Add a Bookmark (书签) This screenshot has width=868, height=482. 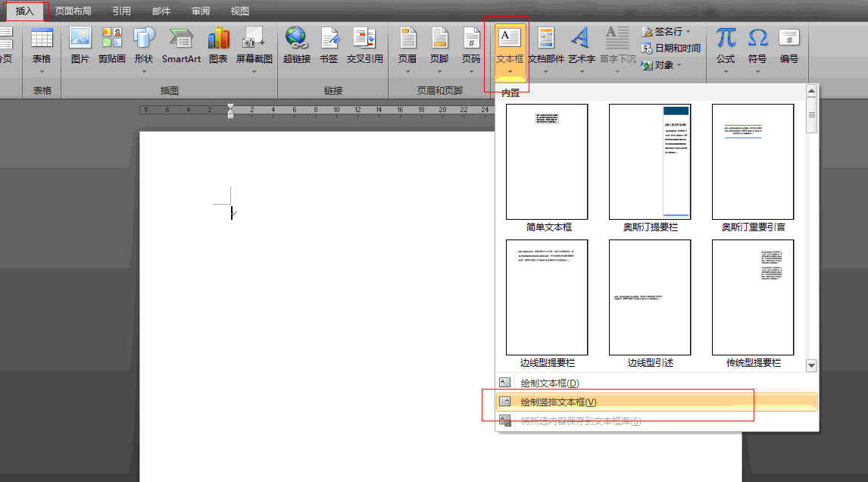coord(329,45)
